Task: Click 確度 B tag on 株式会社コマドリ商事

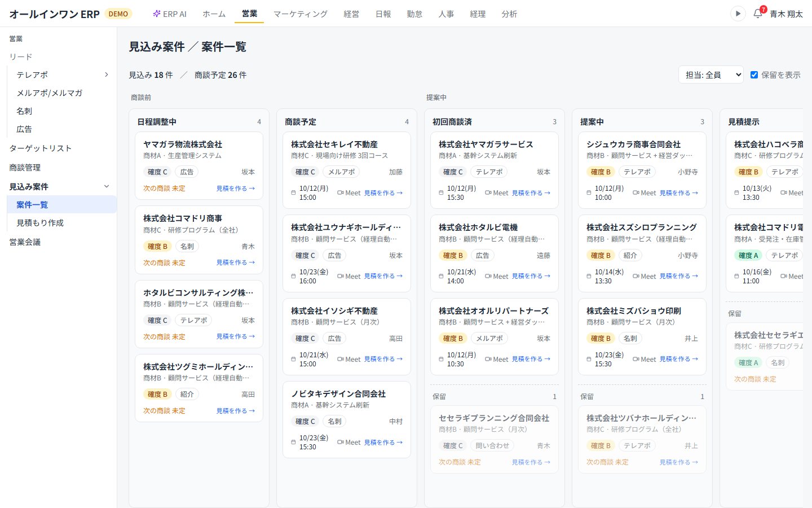Action: point(157,246)
